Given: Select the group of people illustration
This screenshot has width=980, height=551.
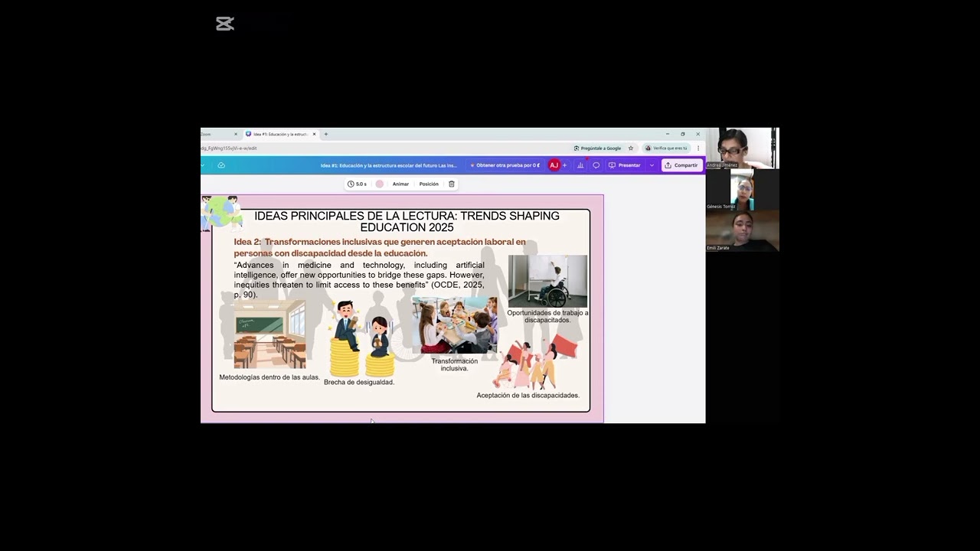Looking at the screenshot, I should (536, 363).
